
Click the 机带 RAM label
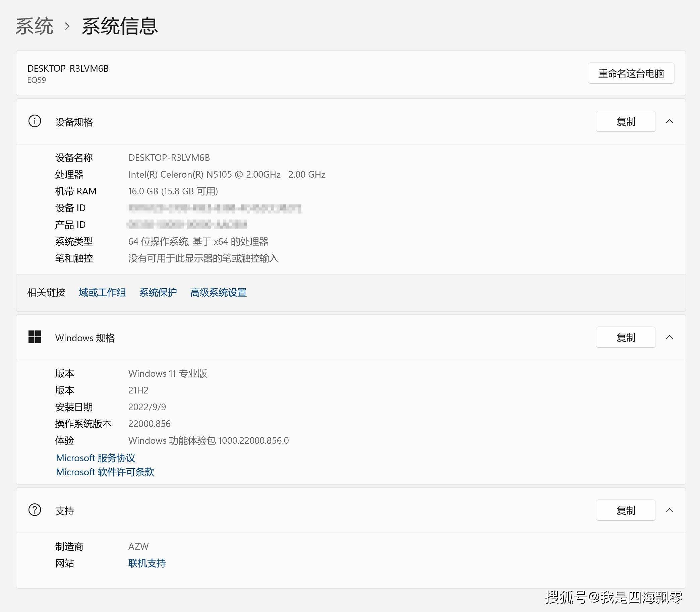pyautogui.click(x=75, y=191)
